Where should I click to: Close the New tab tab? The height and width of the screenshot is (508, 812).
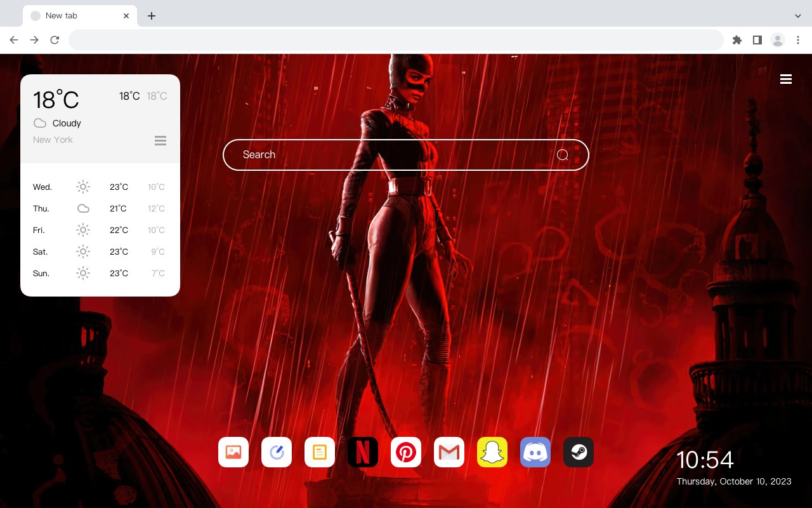click(x=127, y=16)
